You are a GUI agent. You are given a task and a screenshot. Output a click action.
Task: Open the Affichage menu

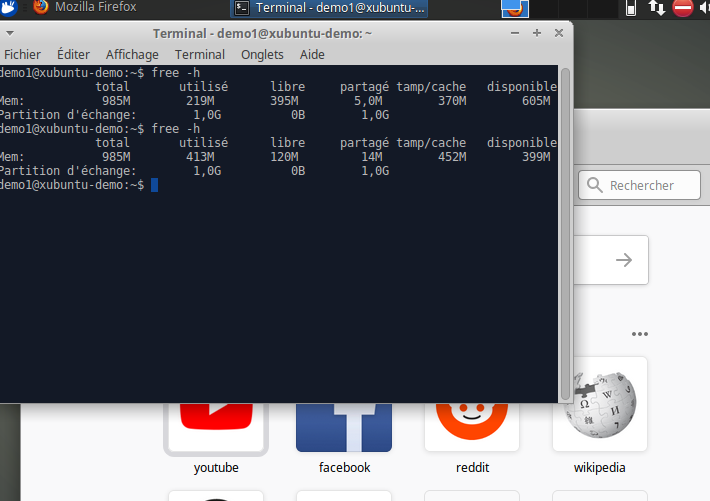tap(132, 54)
